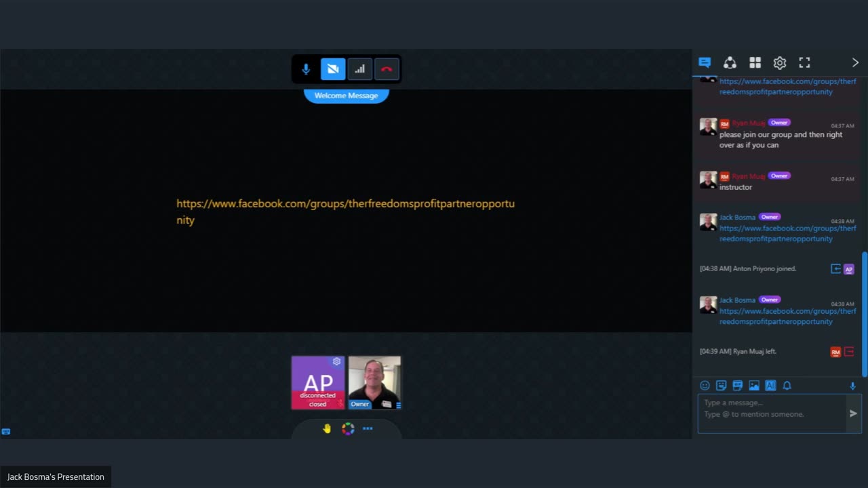Screen dimensions: 868x488
Task: Mute the microphone in the call toolbar
Action: (306, 69)
